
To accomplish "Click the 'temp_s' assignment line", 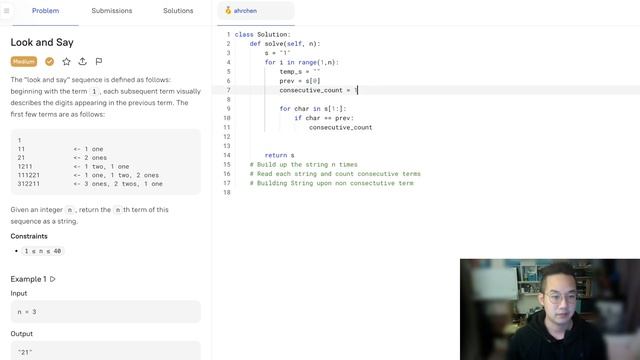I will tap(300, 72).
